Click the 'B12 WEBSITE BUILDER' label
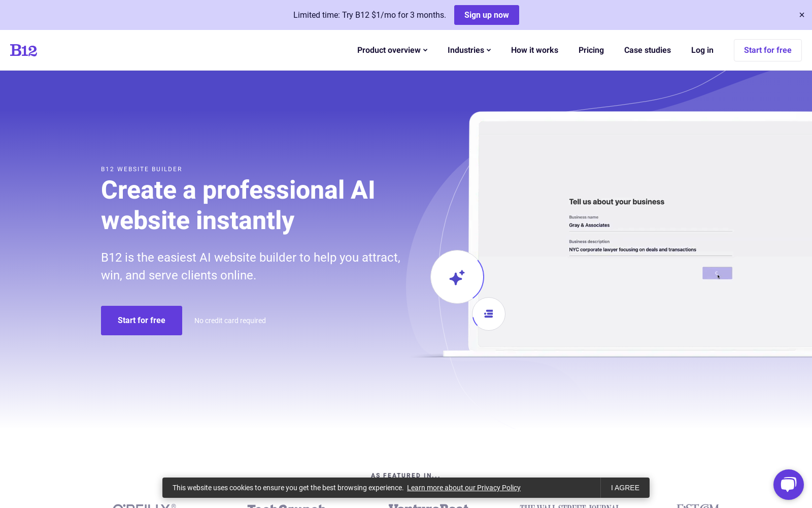The width and height of the screenshot is (812, 508). point(142,169)
